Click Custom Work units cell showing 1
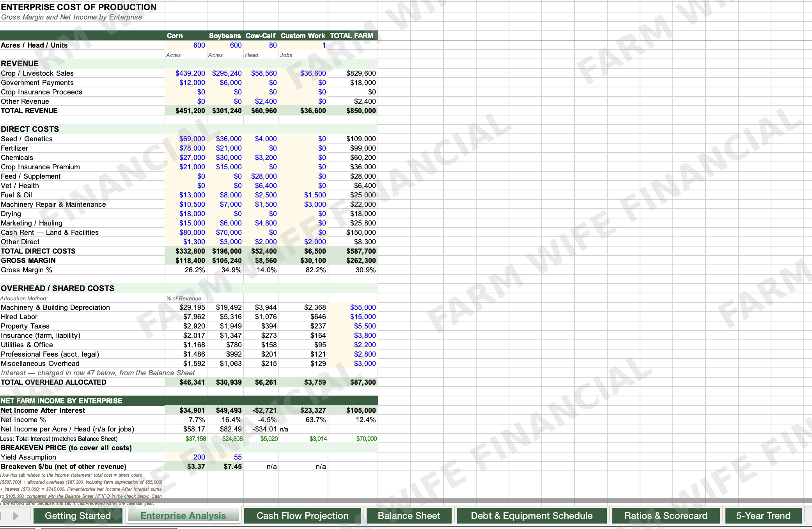 pos(303,45)
